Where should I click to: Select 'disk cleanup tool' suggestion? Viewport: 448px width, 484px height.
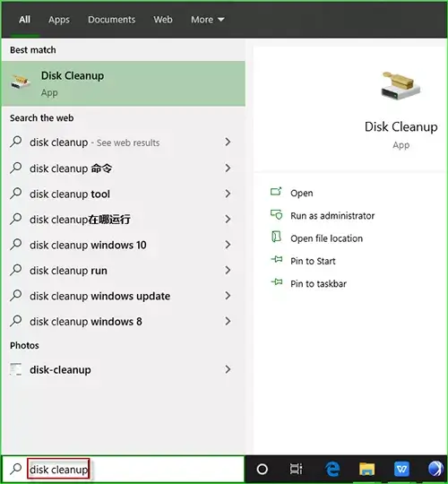pyautogui.click(x=124, y=194)
